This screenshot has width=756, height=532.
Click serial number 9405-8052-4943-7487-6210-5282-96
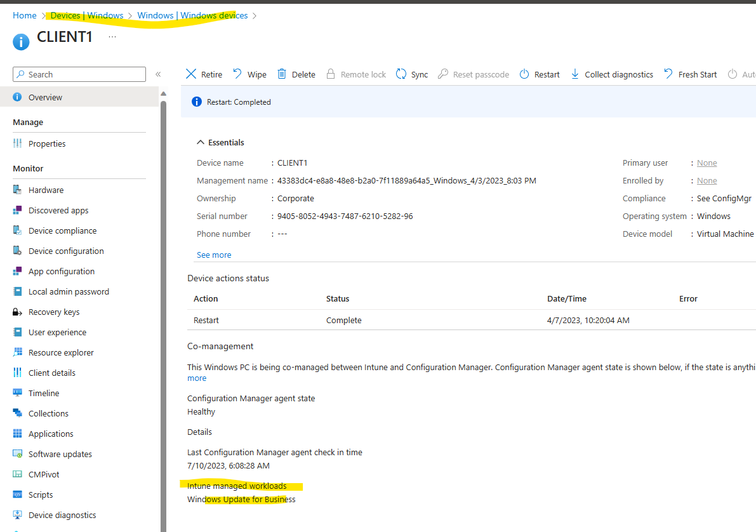pyautogui.click(x=345, y=216)
